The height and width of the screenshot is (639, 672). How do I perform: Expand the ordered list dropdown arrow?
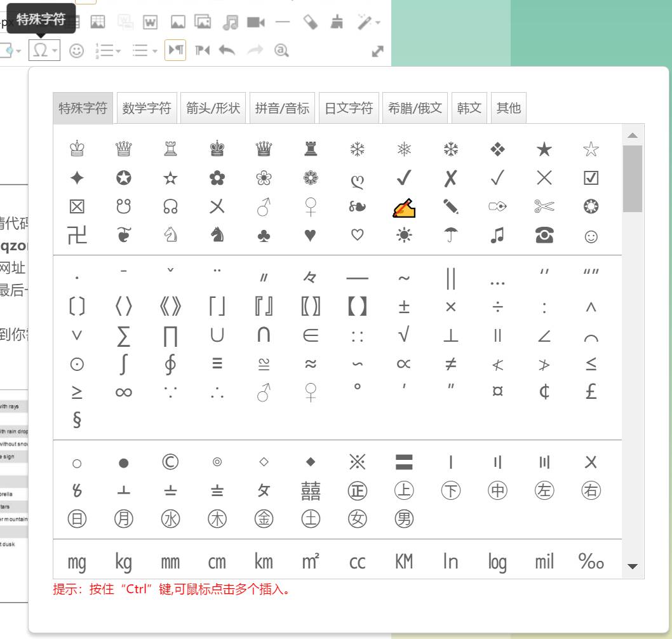point(118,51)
